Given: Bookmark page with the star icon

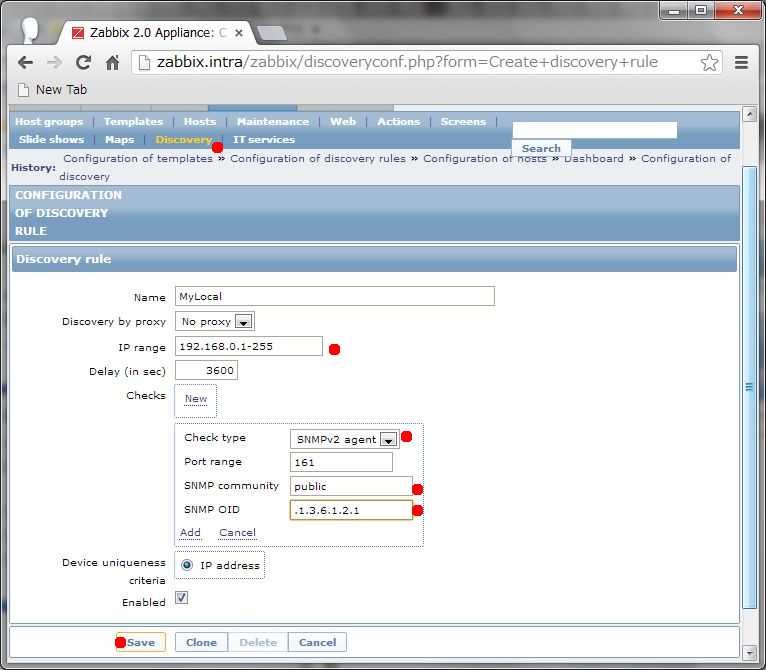Looking at the screenshot, I should point(709,62).
